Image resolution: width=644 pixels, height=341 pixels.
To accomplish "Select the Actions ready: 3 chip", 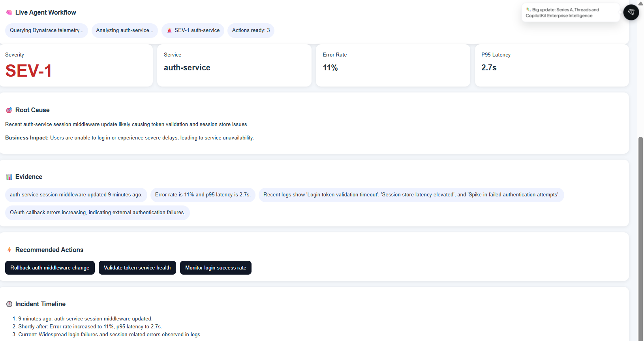I will 251,30.
